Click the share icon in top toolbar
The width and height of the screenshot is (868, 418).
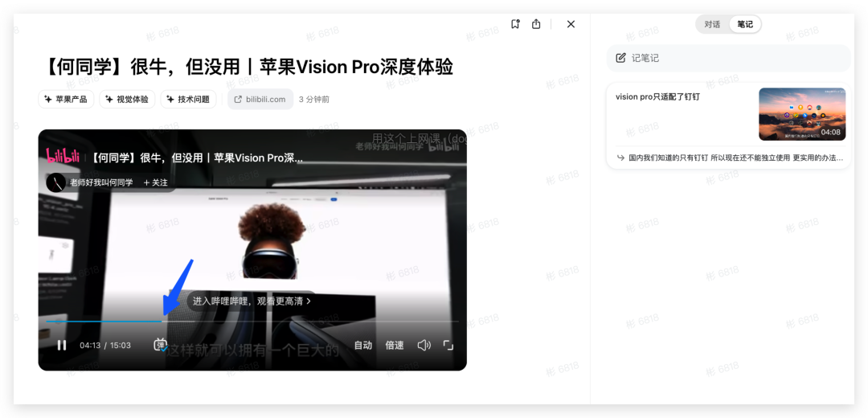[x=536, y=24]
